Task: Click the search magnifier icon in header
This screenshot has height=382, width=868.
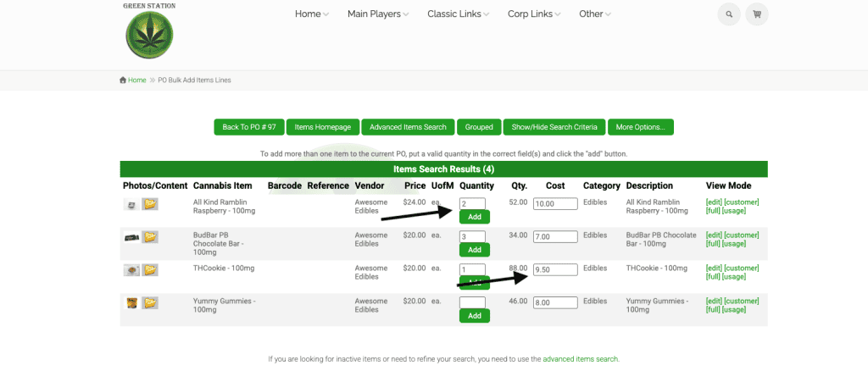Action: pyautogui.click(x=728, y=14)
